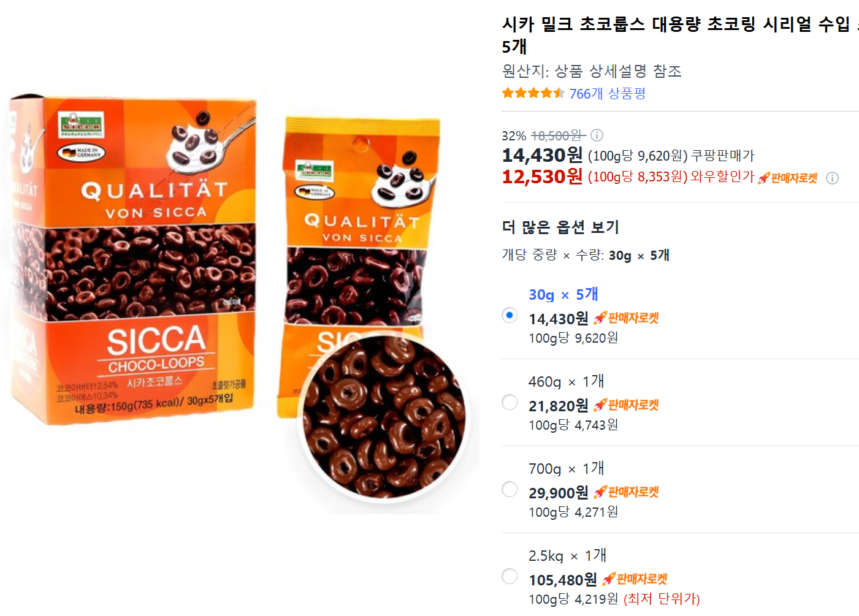Screen dimensions: 859x616
Task: Pick the 2.5kg × 1개 radio option
Action: click(x=510, y=576)
